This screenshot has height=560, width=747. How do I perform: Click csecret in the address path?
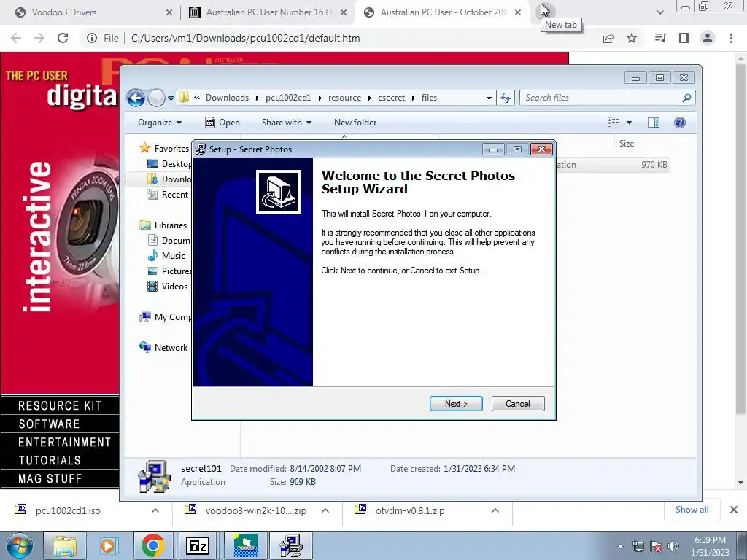pyautogui.click(x=391, y=98)
